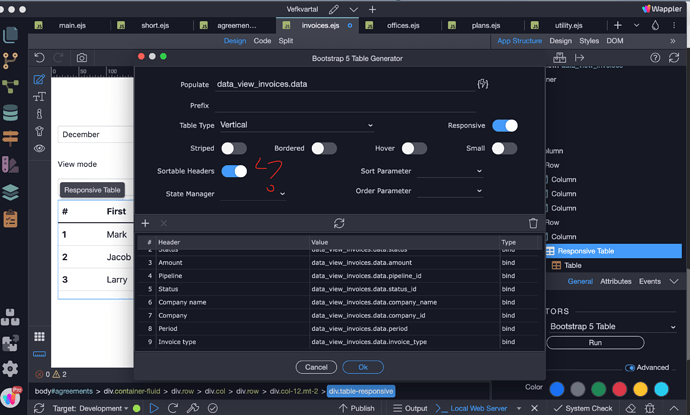Image resolution: width=690 pixels, height=415 pixels.
Task: Click the Cancel button in Table Generator
Action: (x=316, y=367)
